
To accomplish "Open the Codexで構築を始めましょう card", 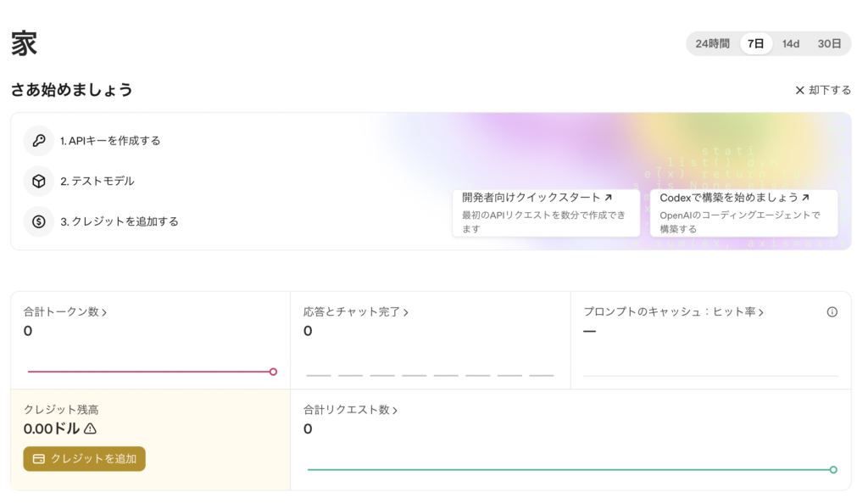I will point(743,213).
